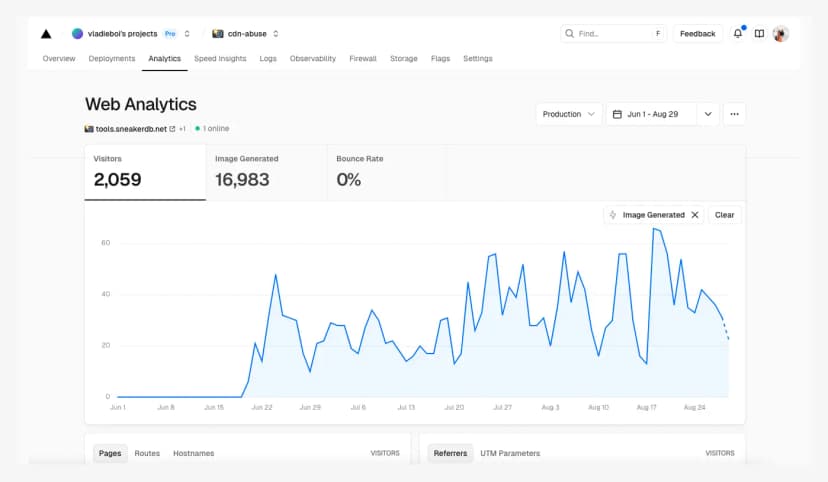Viewport: 828px width, 482px height.
Task: Open the Production environment dropdown
Action: (x=569, y=114)
